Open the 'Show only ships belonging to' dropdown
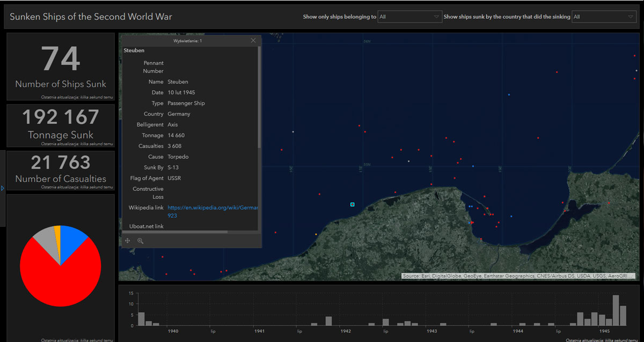This screenshot has width=644, height=342. click(409, 17)
